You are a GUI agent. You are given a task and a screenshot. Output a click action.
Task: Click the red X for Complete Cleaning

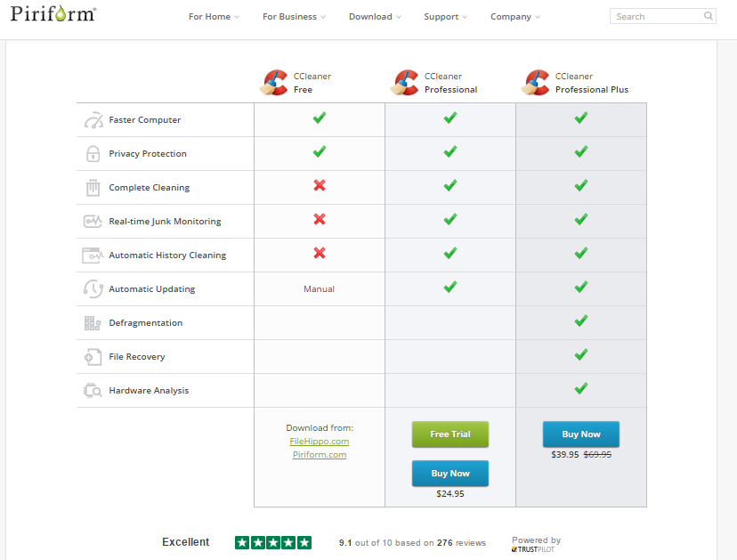coord(320,186)
